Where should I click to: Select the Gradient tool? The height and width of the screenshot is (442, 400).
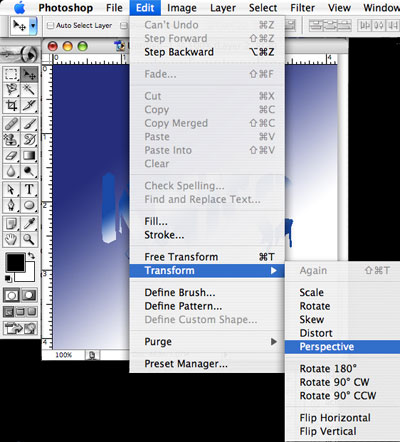point(29,156)
